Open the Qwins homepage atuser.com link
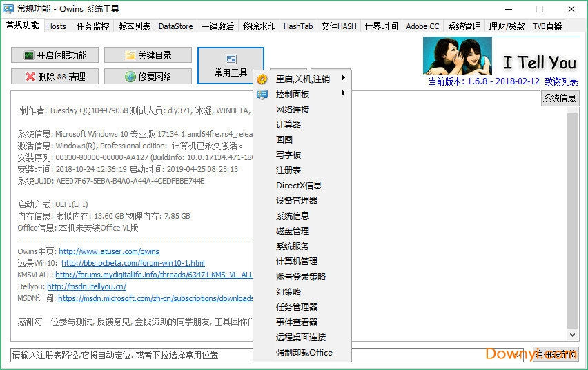The height and width of the screenshot is (370, 588). pyautogui.click(x=109, y=251)
